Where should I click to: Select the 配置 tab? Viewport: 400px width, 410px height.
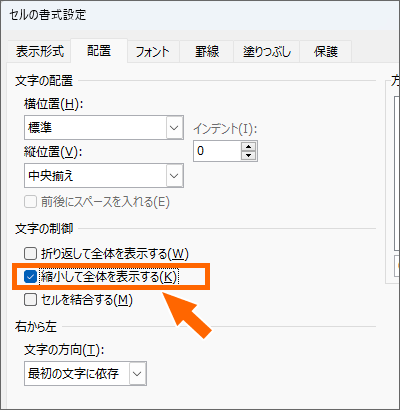click(x=99, y=51)
